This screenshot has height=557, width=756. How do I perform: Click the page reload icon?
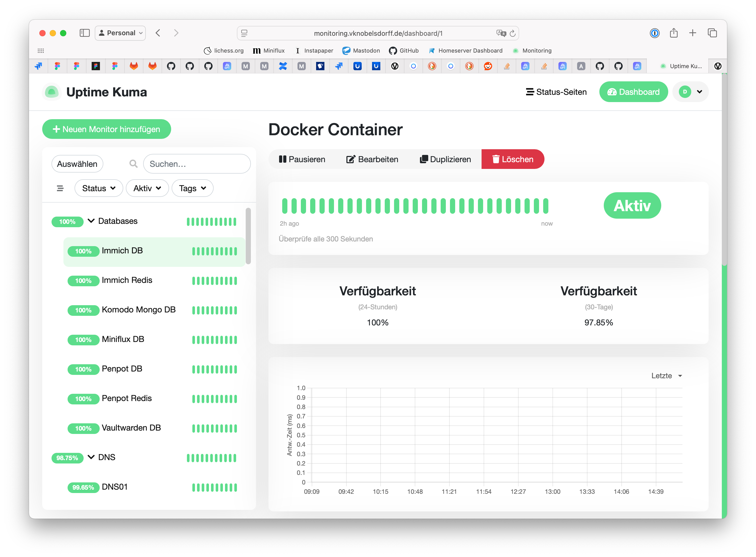pyautogui.click(x=512, y=33)
